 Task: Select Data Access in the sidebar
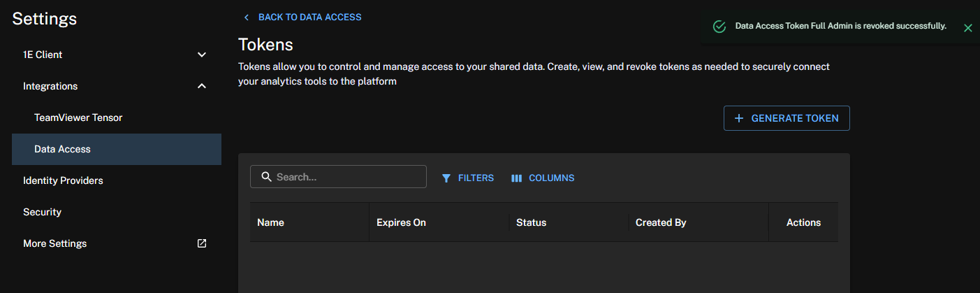pyautogui.click(x=62, y=149)
